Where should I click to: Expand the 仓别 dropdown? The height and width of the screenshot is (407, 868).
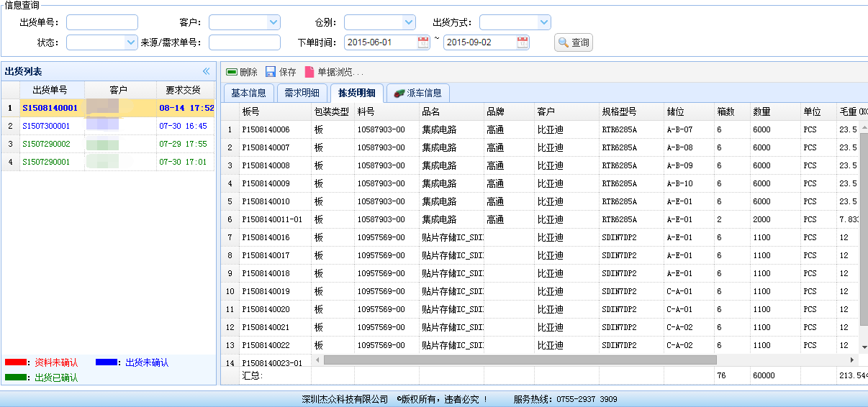(x=408, y=22)
